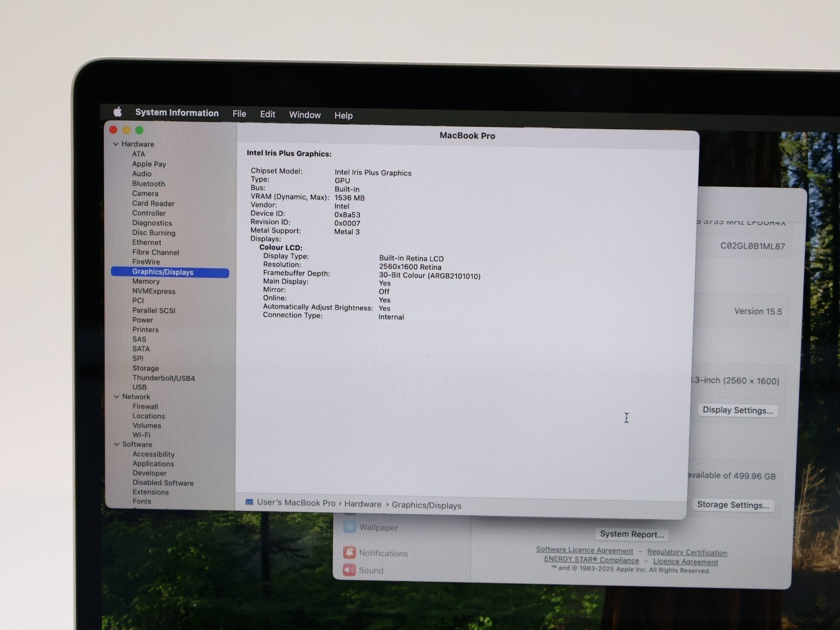Image resolution: width=840 pixels, height=630 pixels.
Task: Click the 2560x1600 Retina resolution value
Action: [410, 267]
